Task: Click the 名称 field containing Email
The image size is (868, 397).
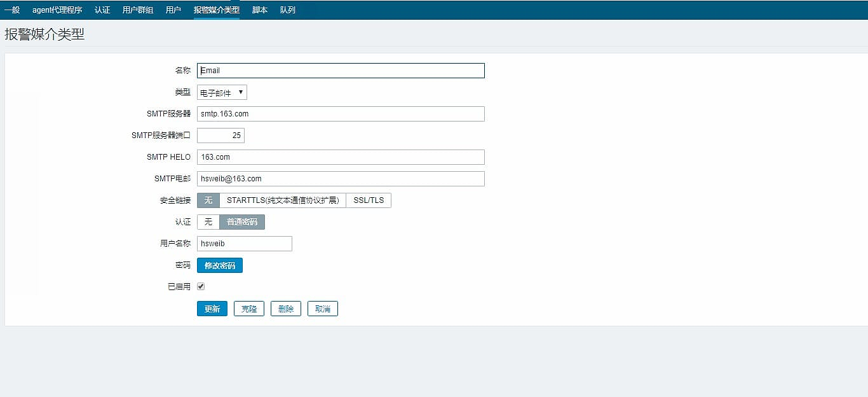Action: point(341,71)
